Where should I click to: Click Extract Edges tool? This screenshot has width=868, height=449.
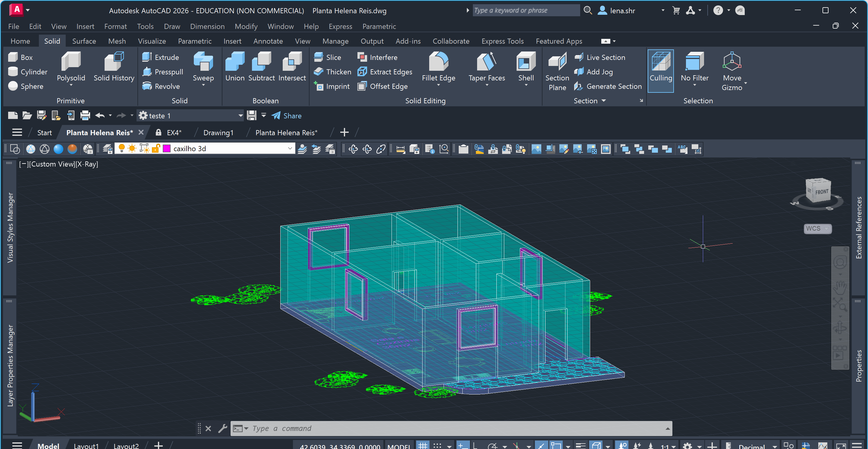(x=385, y=72)
